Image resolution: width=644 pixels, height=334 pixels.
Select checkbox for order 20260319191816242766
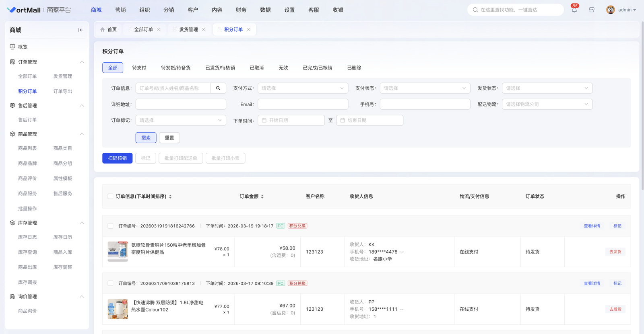point(110,226)
